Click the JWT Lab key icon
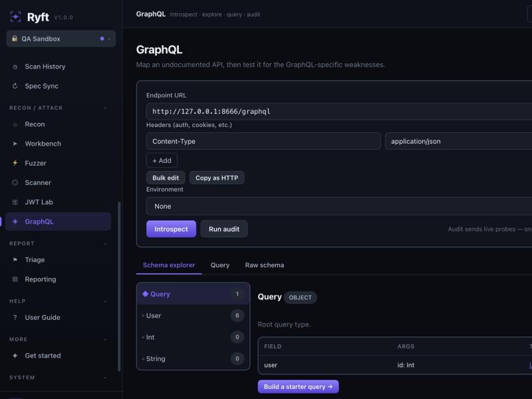 click(x=15, y=202)
